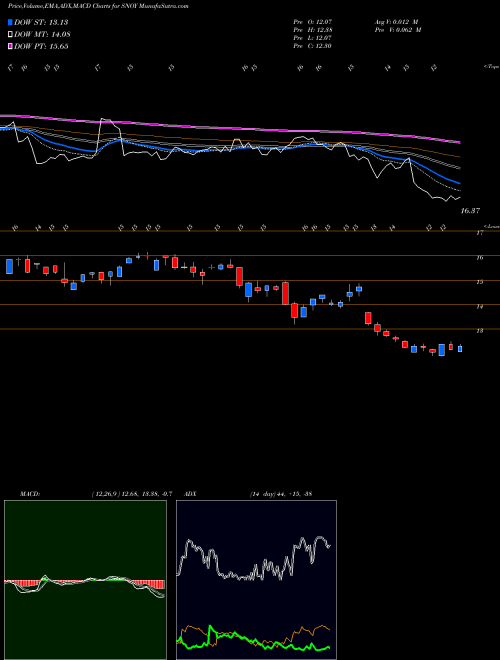The height and width of the screenshot is (660, 500).
Task: Click the 'Pre V: 0.062 M' value
Action: point(397,30)
